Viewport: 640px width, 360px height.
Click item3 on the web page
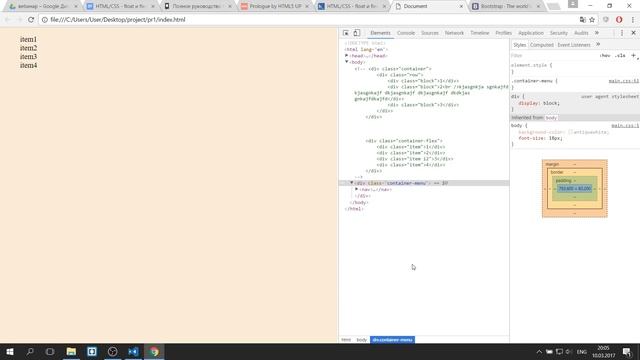click(x=29, y=57)
